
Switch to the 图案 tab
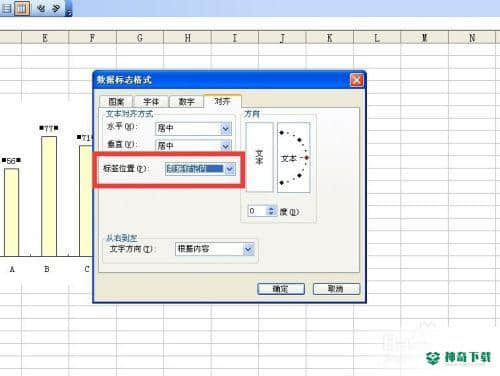pos(116,102)
